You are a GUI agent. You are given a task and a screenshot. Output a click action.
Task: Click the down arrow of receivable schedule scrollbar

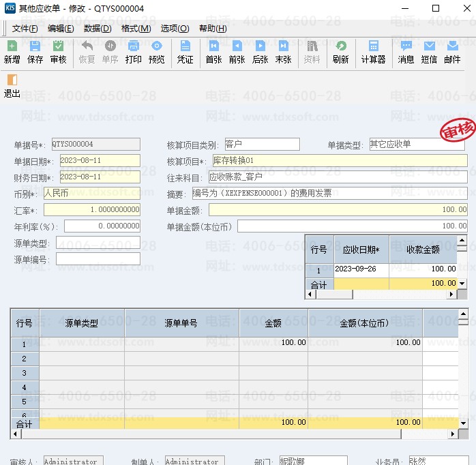click(462, 283)
